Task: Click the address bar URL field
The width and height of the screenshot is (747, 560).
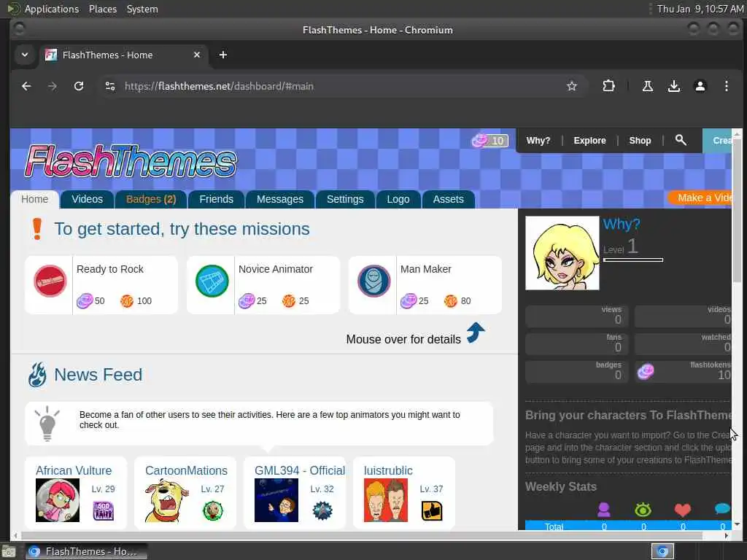Action: (x=342, y=86)
